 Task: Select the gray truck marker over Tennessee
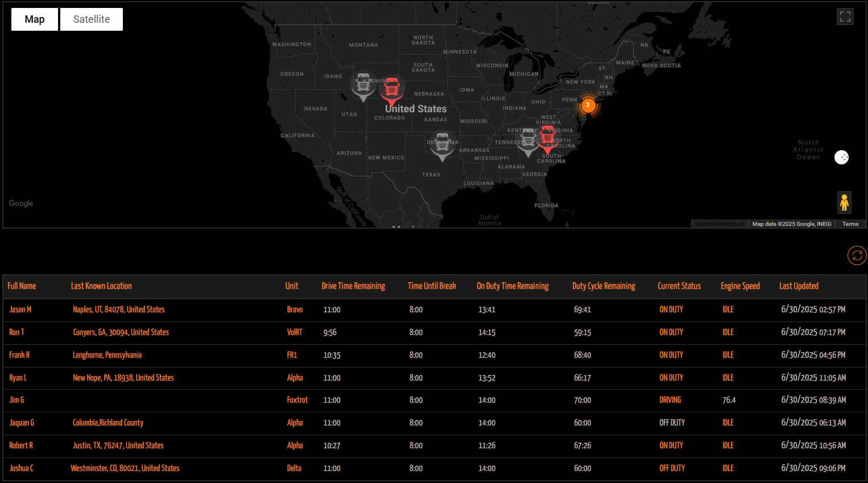click(528, 140)
